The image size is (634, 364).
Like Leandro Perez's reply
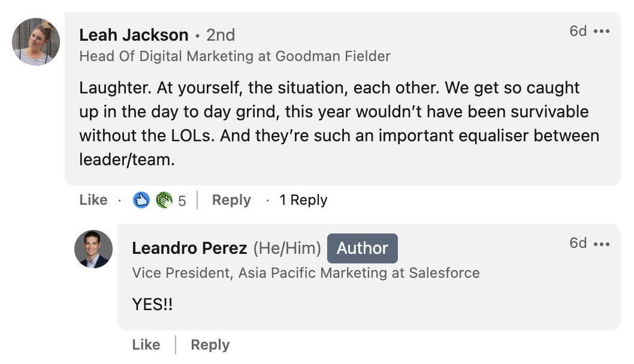[145, 345]
